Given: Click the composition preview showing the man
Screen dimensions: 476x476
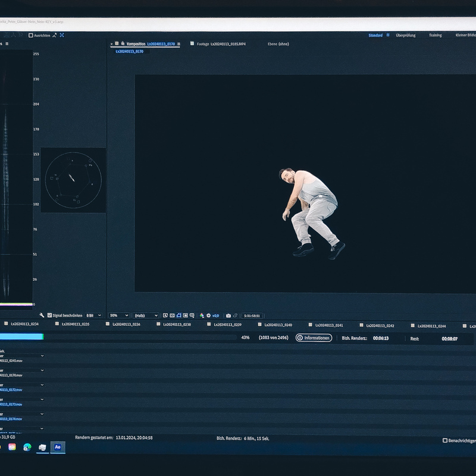Looking at the screenshot, I should (305, 184).
